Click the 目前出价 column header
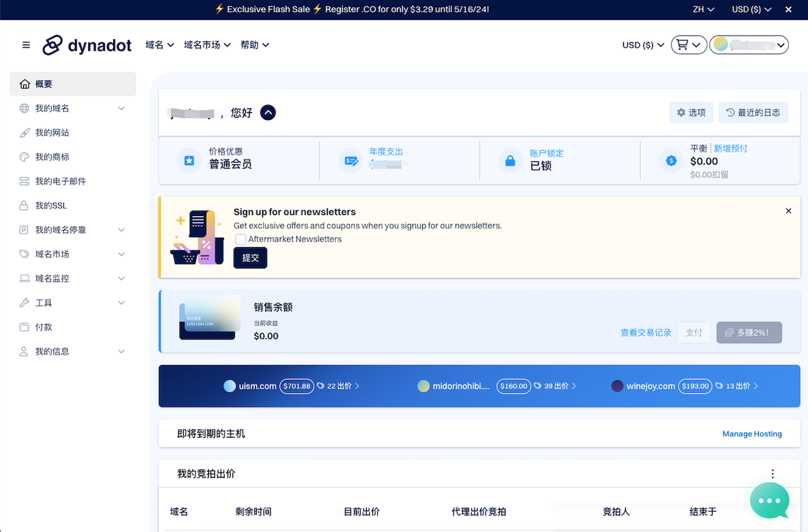Screen dimensions: 808x532 click(x=362, y=512)
